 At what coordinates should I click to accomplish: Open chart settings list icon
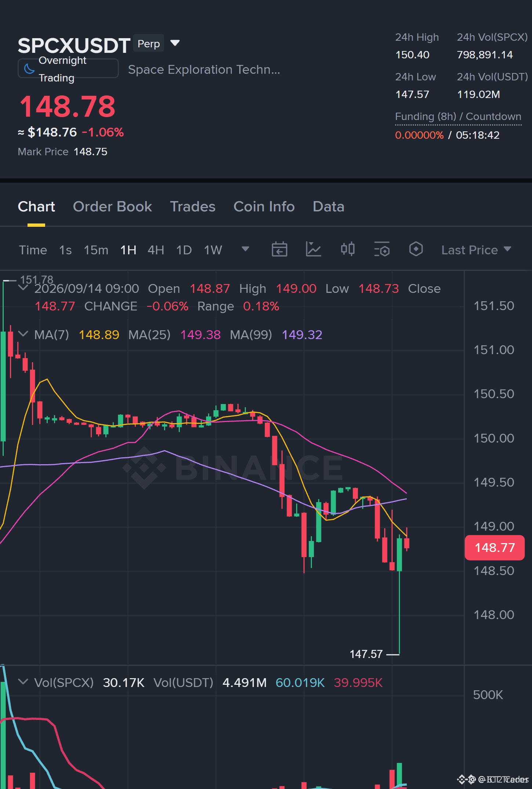pos(382,250)
